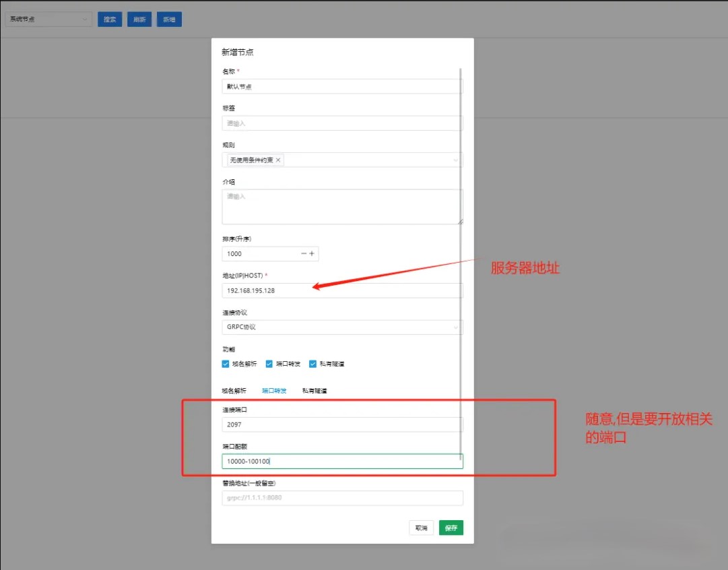This screenshot has width=728, height=570.
Task: Remove the 无使用条件约束 rule tag
Action: [278, 160]
